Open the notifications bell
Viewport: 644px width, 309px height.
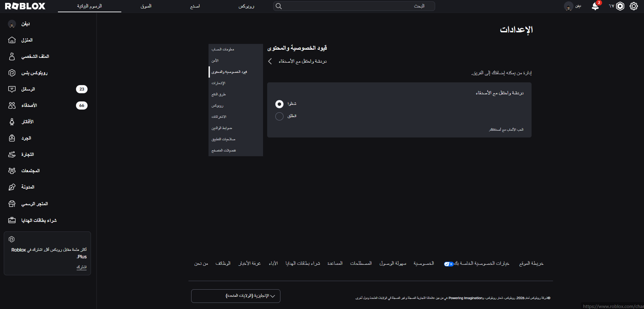595,6
